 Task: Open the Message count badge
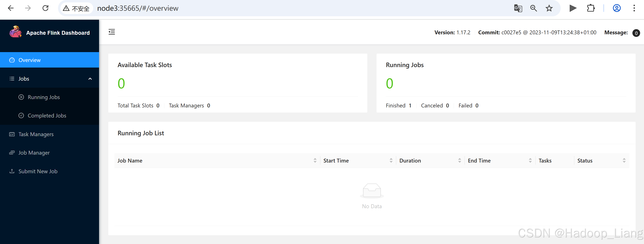pyautogui.click(x=636, y=33)
